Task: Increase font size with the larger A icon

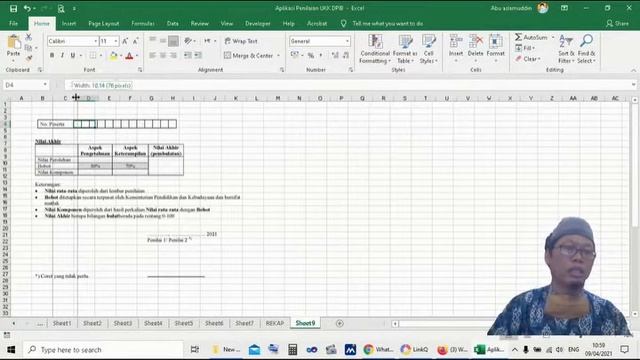Action: point(125,41)
